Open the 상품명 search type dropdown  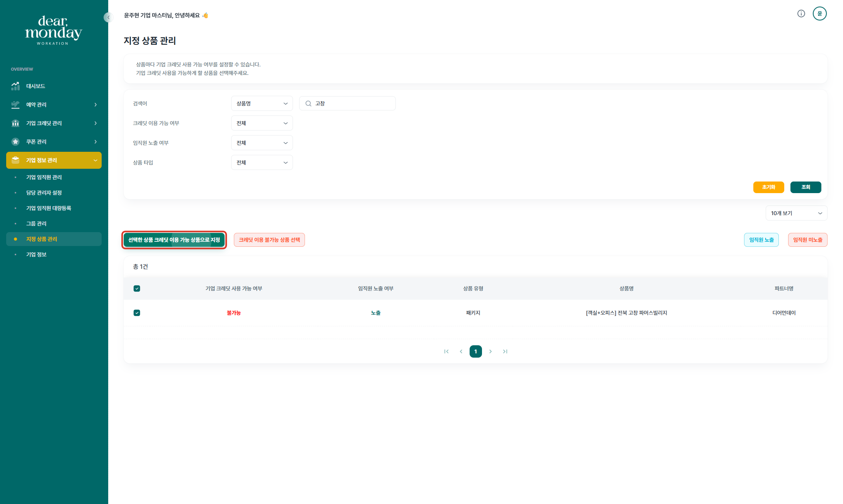point(262,104)
